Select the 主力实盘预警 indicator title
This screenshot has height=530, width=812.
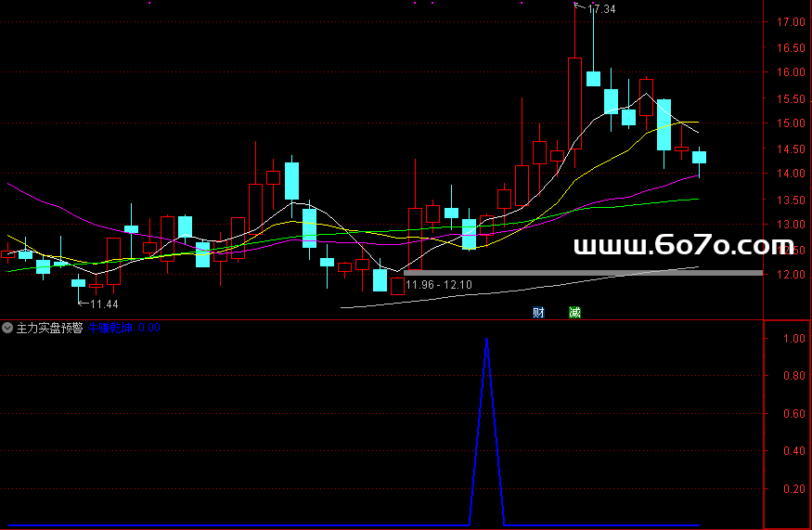50,328
